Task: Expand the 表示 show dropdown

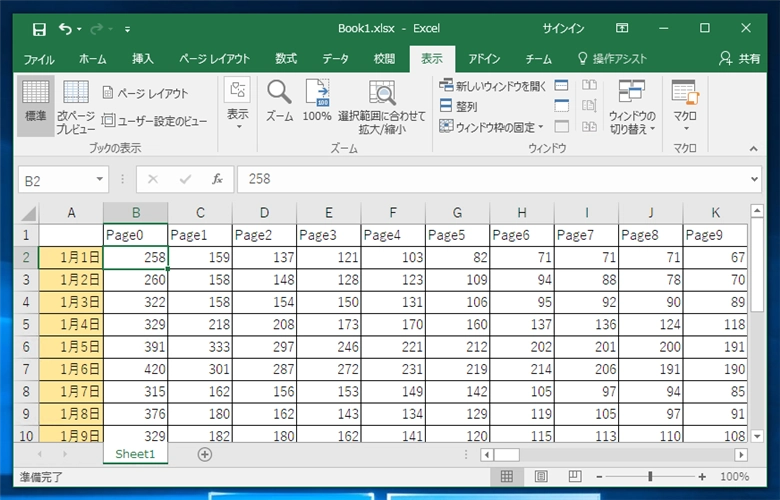Action: tap(237, 104)
